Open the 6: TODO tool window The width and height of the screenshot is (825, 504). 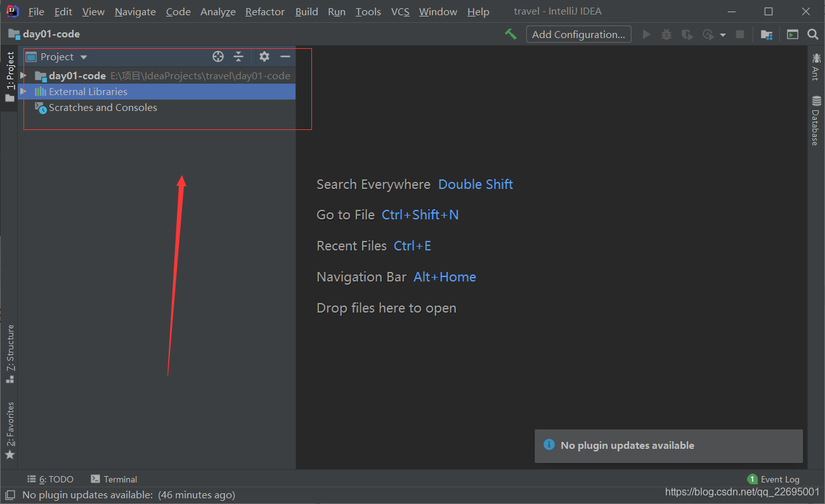(x=51, y=479)
